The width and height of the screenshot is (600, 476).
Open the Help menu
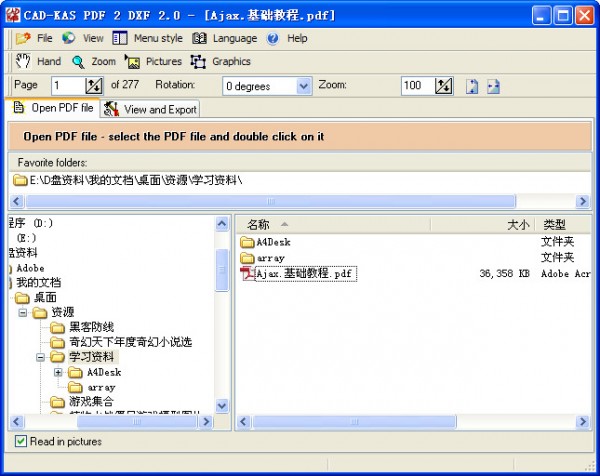(297, 38)
